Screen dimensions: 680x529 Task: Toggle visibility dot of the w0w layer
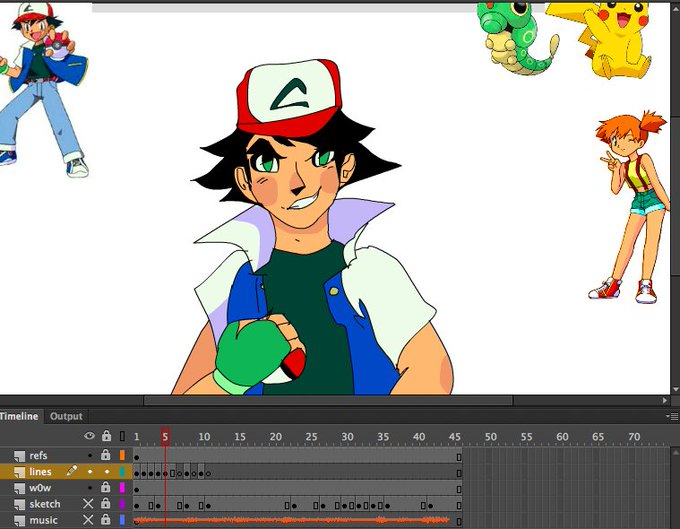[90, 488]
